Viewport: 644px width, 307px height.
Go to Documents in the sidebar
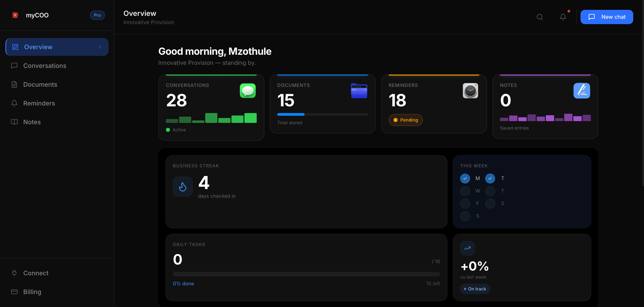tap(57, 84)
